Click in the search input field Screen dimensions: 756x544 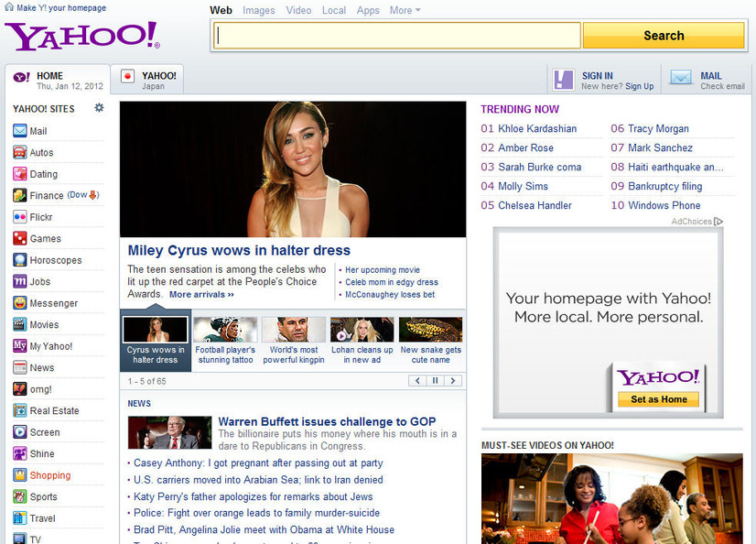397,35
